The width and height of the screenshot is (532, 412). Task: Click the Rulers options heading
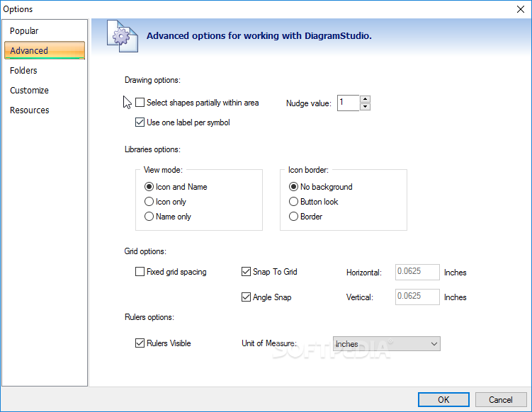click(x=149, y=317)
